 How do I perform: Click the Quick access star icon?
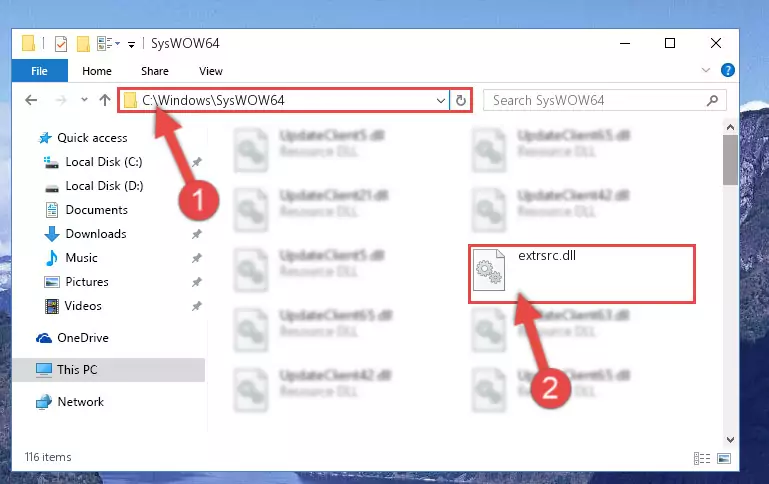click(x=45, y=138)
